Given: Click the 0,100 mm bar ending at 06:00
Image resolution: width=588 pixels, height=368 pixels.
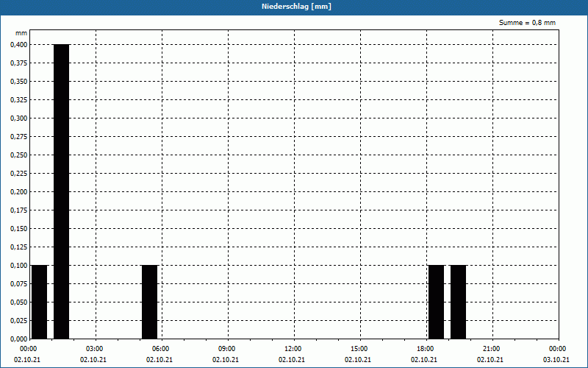Looking at the screenshot, I should (150, 302).
